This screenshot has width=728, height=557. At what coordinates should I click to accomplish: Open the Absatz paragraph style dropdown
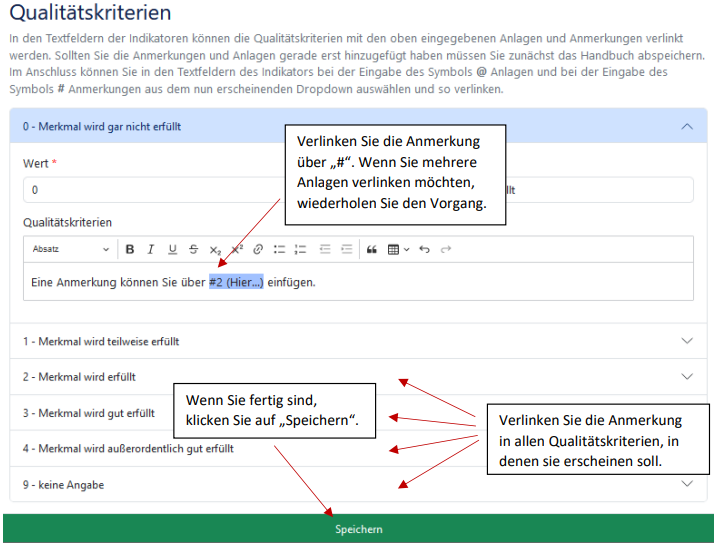tap(70, 249)
